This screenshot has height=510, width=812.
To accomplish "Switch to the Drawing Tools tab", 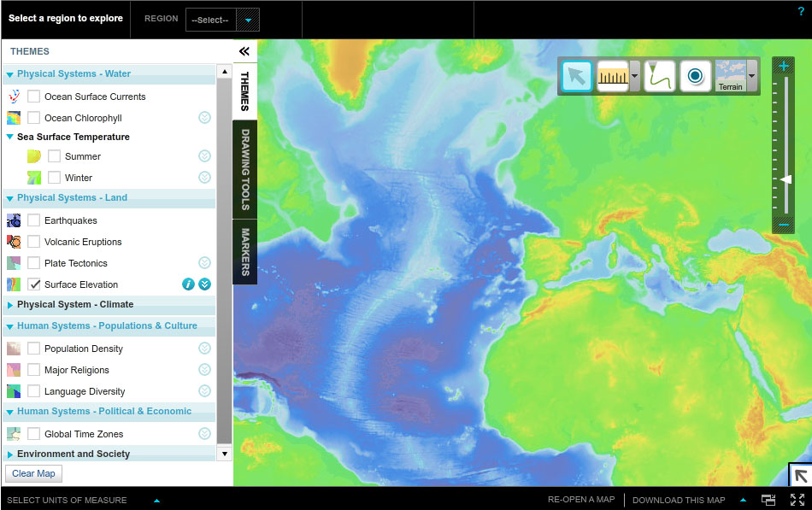I will click(244, 169).
